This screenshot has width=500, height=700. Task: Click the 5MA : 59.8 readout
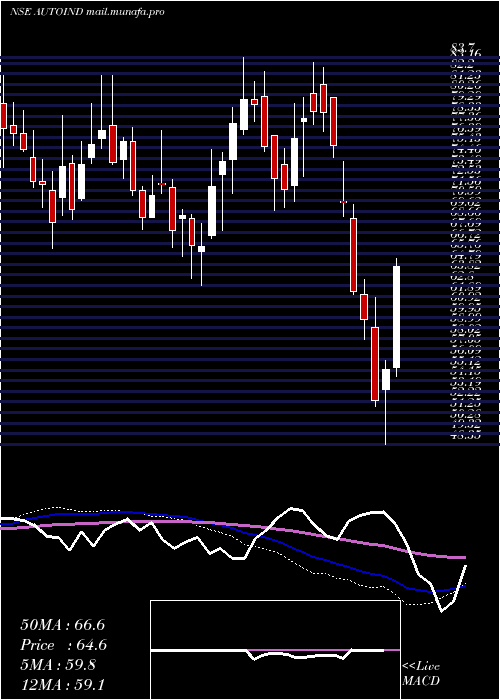(58, 665)
